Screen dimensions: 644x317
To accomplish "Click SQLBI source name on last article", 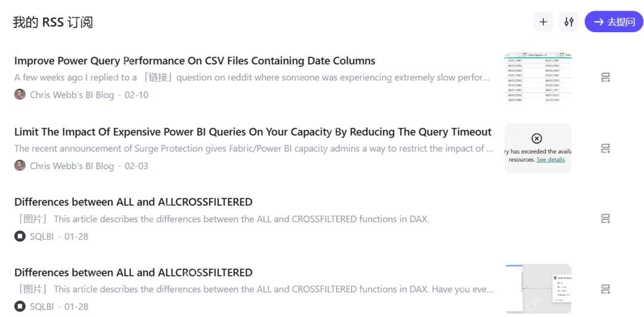I will click(x=42, y=307).
